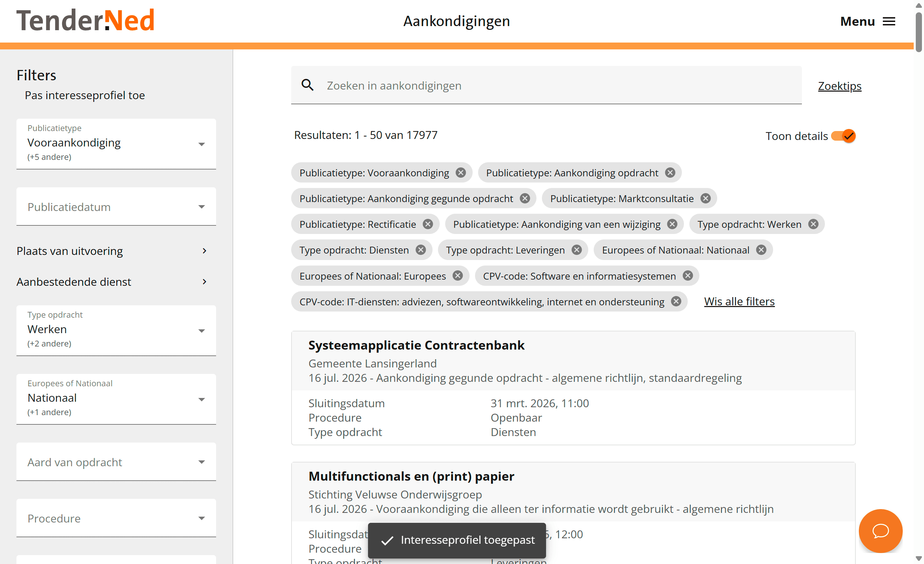Image resolution: width=924 pixels, height=564 pixels.
Task: Remove the Type opdracht: Diensten chip
Action: point(421,250)
